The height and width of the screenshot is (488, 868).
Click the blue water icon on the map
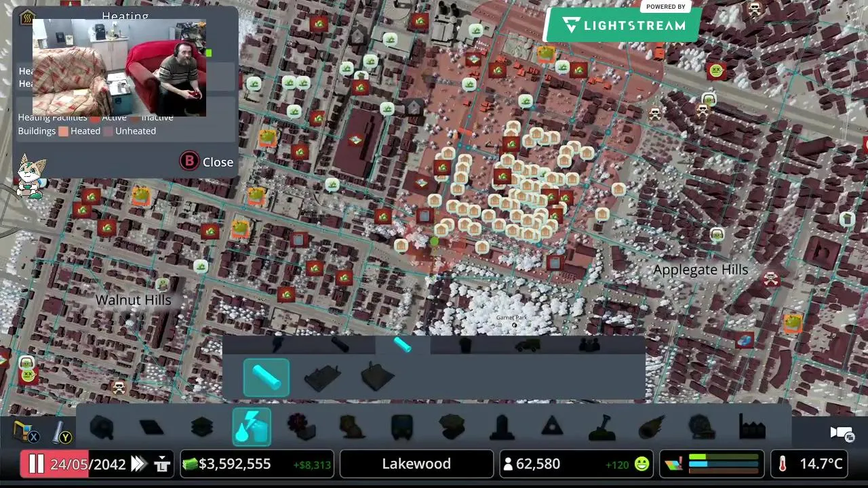click(745, 340)
